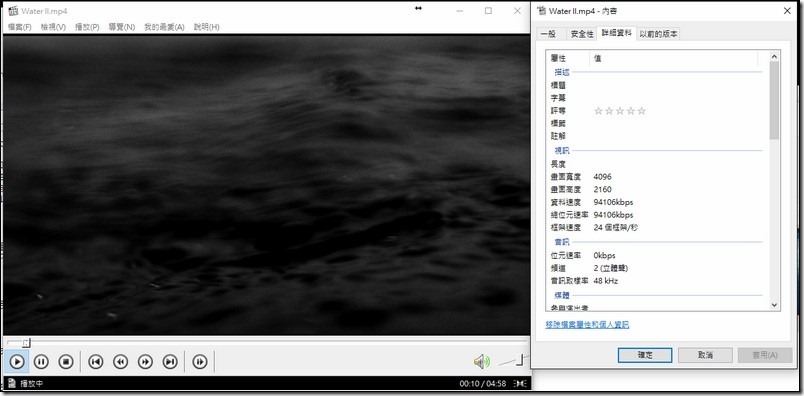Click the volume slider handle
The width and height of the screenshot is (804, 396).
[x=519, y=360]
